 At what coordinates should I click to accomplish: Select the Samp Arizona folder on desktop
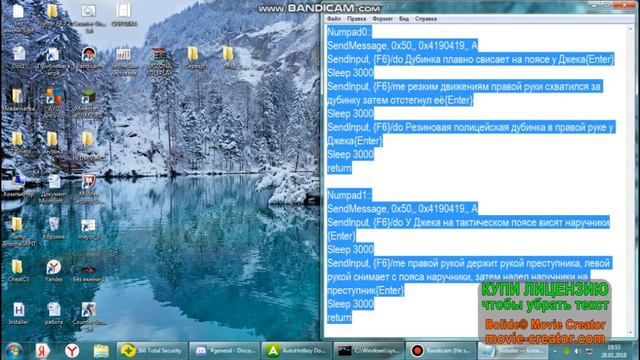tap(18, 232)
